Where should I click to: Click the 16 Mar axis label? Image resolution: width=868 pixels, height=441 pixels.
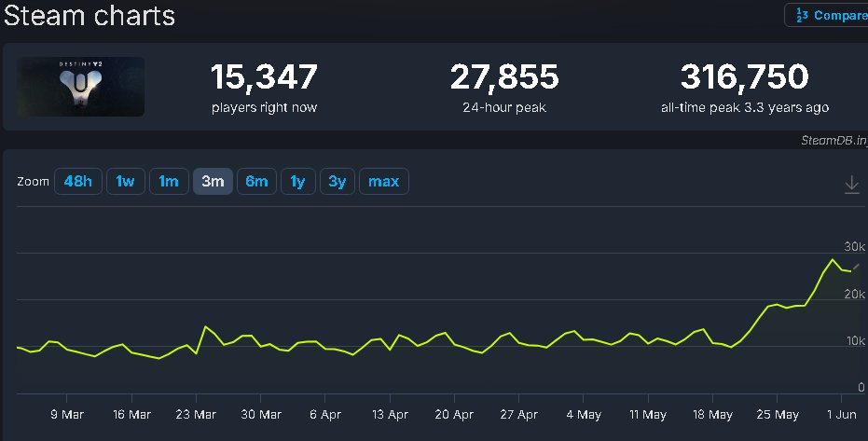click(x=131, y=415)
